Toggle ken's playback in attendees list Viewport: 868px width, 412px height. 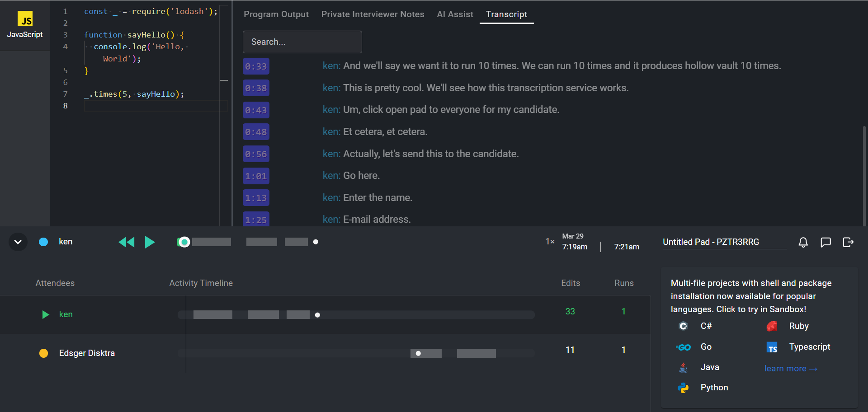click(45, 314)
